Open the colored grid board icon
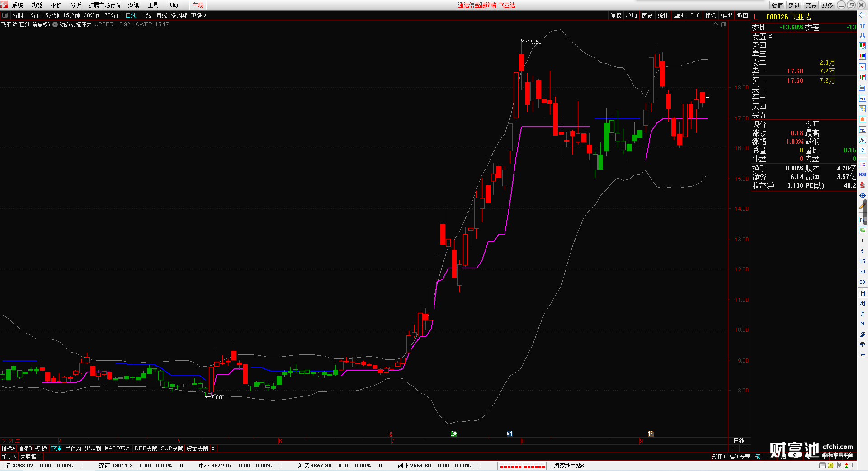The height and width of the screenshot is (471, 868). pyautogui.click(x=863, y=57)
